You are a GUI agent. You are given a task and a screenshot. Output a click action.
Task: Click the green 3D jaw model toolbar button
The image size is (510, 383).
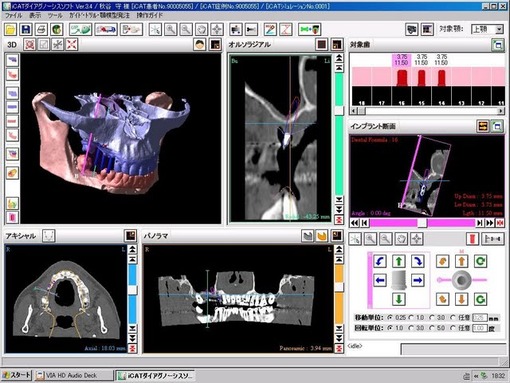[80, 30]
